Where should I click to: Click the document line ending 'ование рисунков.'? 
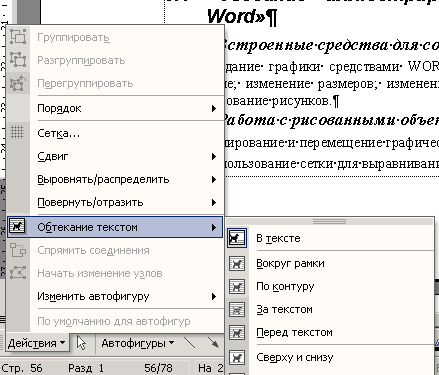pyautogui.click(x=283, y=100)
